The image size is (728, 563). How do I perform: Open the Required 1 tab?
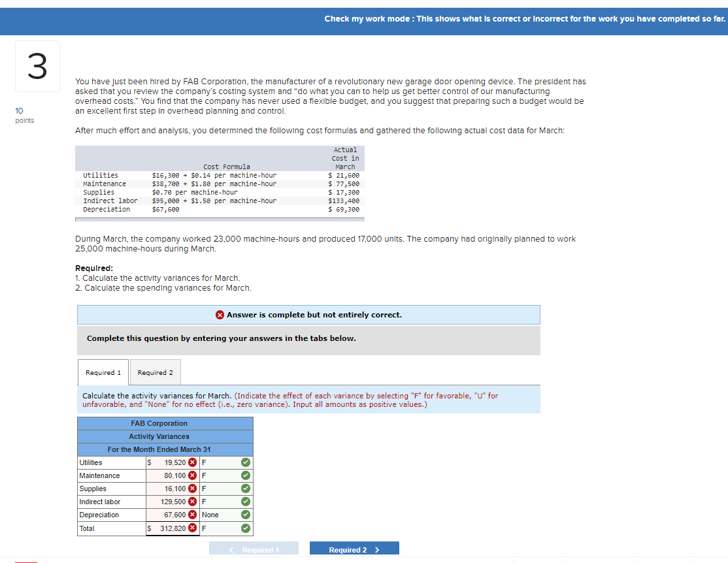(x=103, y=372)
